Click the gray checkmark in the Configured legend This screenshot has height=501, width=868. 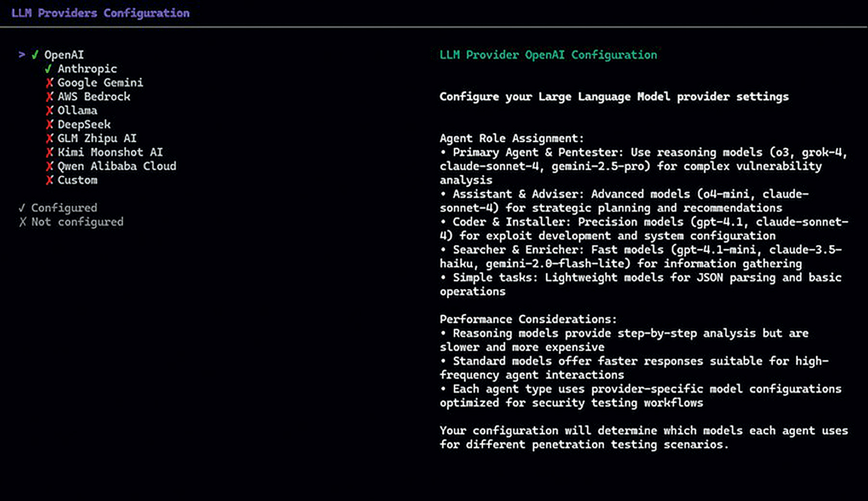(x=22, y=208)
